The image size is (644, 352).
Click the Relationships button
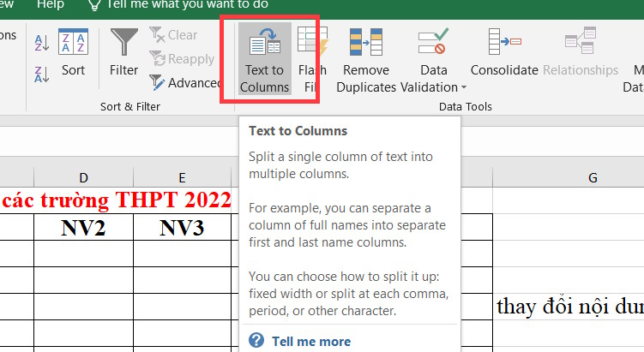tap(581, 52)
